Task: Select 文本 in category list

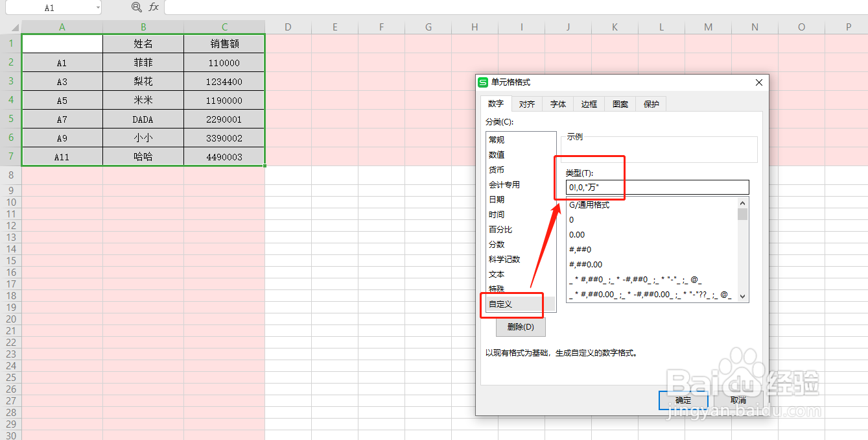Action: coord(521,274)
